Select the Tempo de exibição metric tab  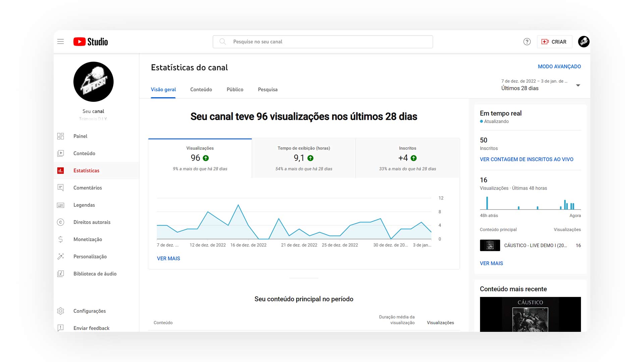[303, 158]
